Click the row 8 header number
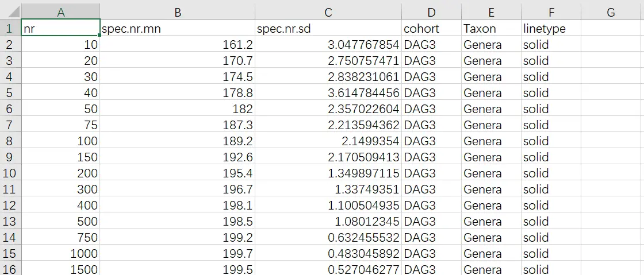 (10, 141)
